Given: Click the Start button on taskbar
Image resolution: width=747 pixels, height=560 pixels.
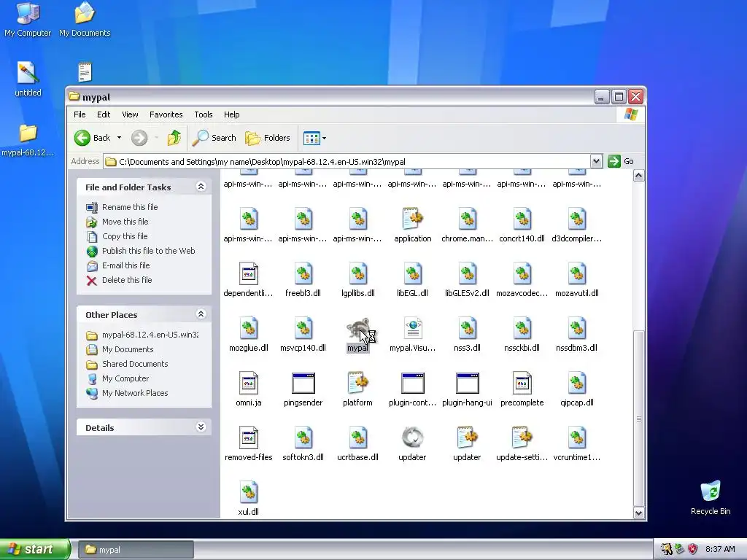Looking at the screenshot, I should (34, 550).
